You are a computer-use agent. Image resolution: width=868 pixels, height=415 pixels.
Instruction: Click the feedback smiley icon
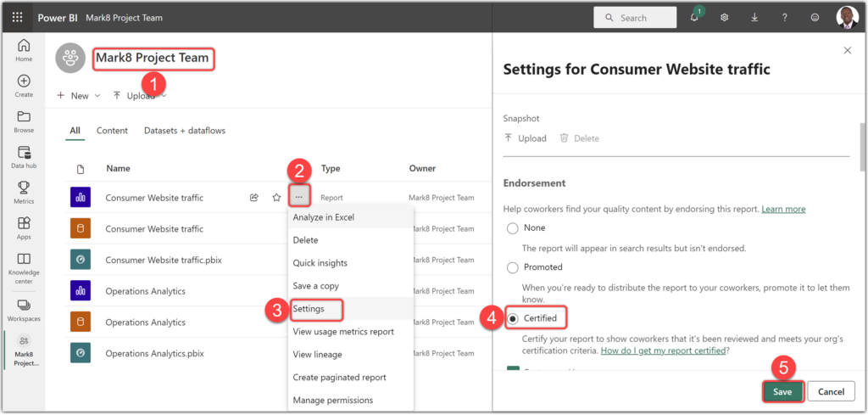[815, 17]
